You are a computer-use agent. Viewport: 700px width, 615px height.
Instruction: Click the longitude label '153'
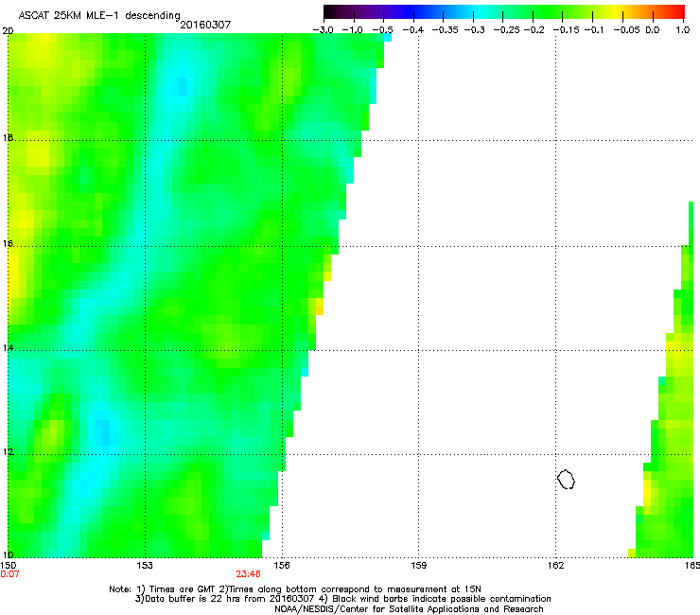[x=145, y=566]
